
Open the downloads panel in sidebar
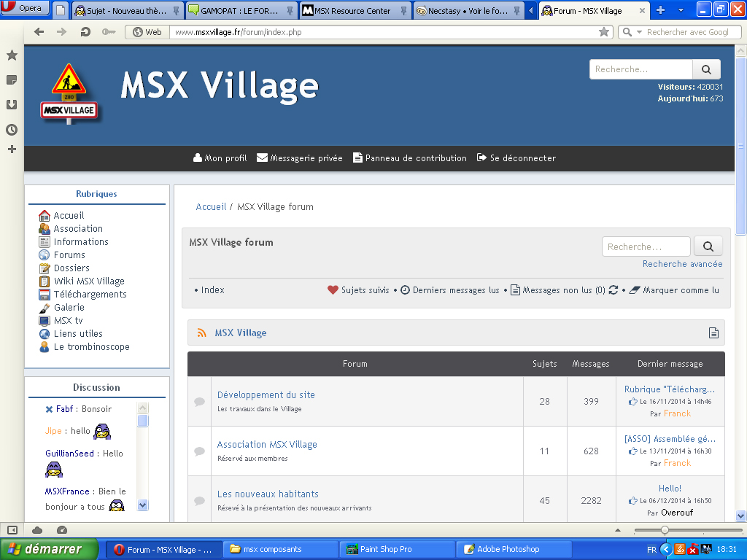pos(12,104)
